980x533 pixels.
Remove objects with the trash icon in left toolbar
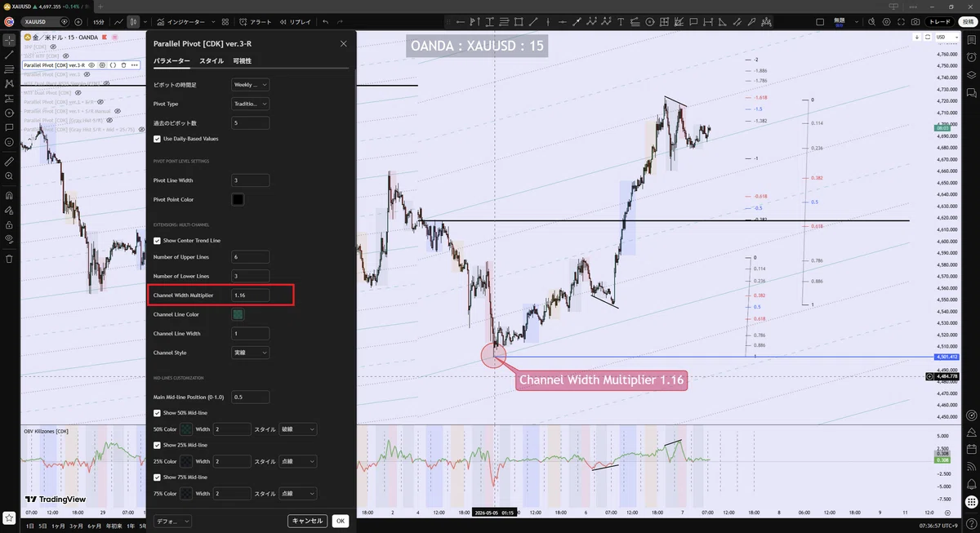9,259
